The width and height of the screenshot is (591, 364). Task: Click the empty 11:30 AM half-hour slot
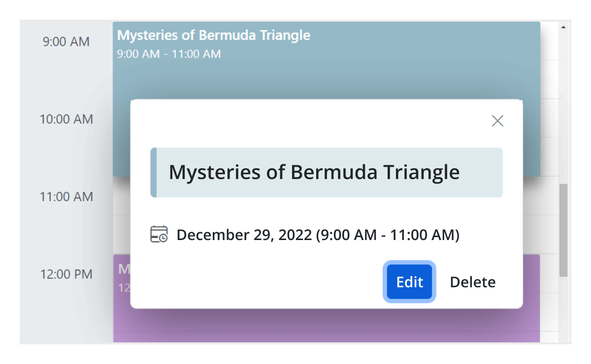click(x=121, y=235)
